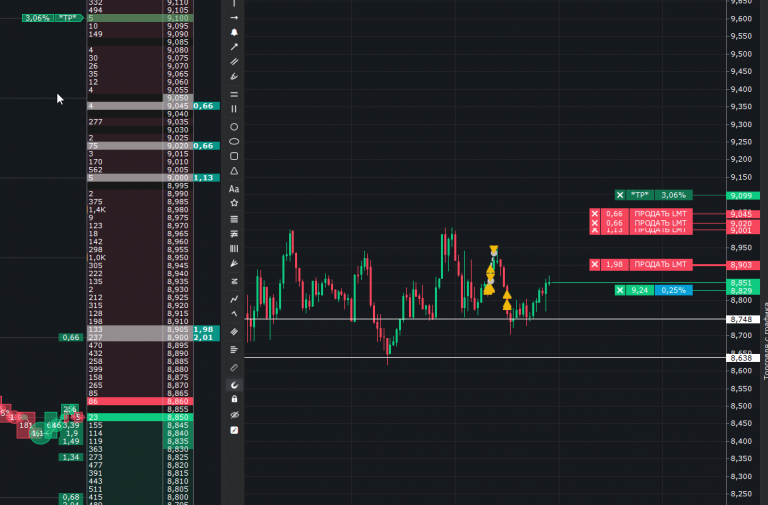This screenshot has height=505, width=768.
Task: Click the 2,01 order tag beside 8,900
Action: point(206,337)
